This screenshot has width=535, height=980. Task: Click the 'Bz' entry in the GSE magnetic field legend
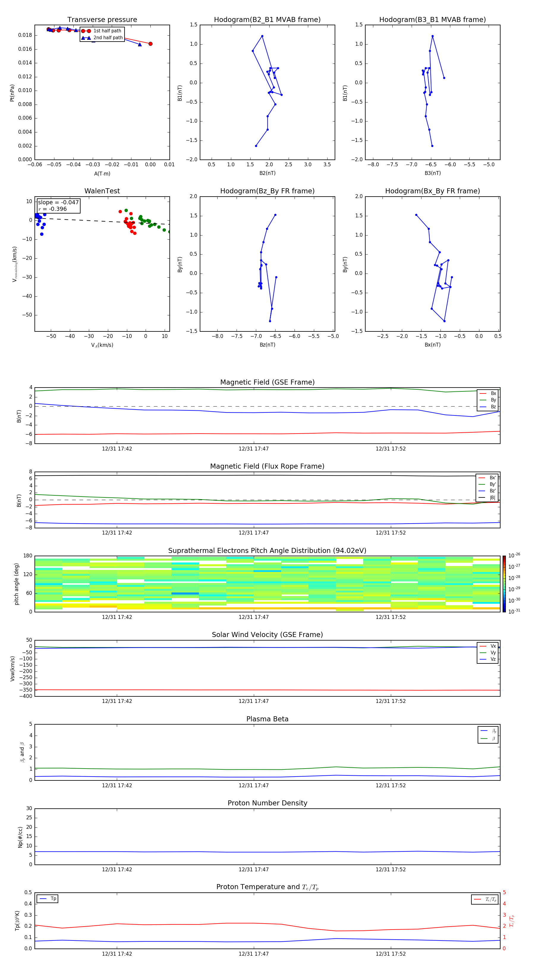(488, 407)
